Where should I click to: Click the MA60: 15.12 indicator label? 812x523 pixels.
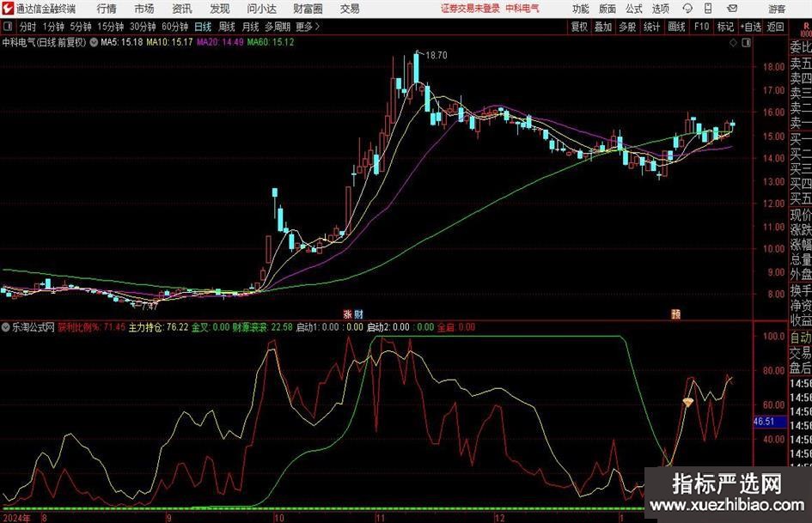271,42
